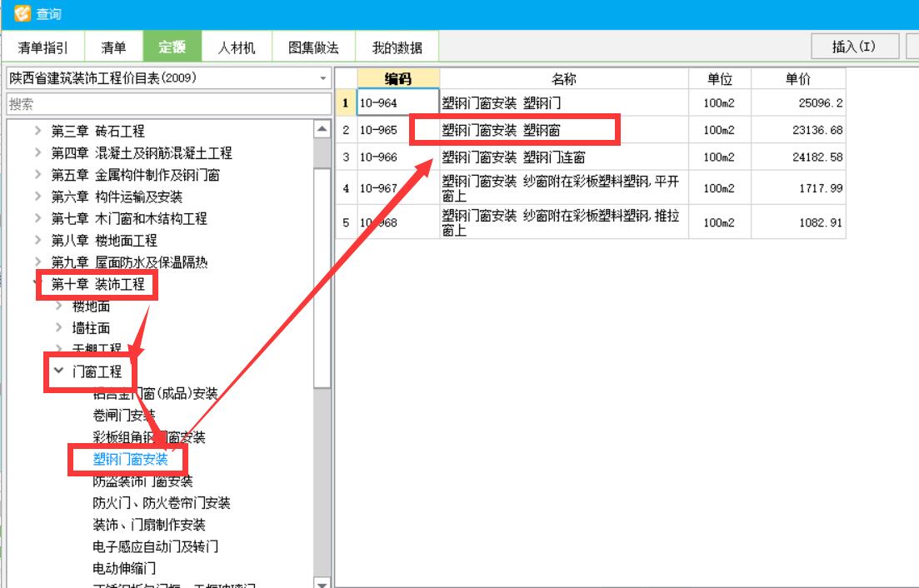Select 塑钢门窗安装 tree item
Screen dimensions: 919x588
point(130,459)
